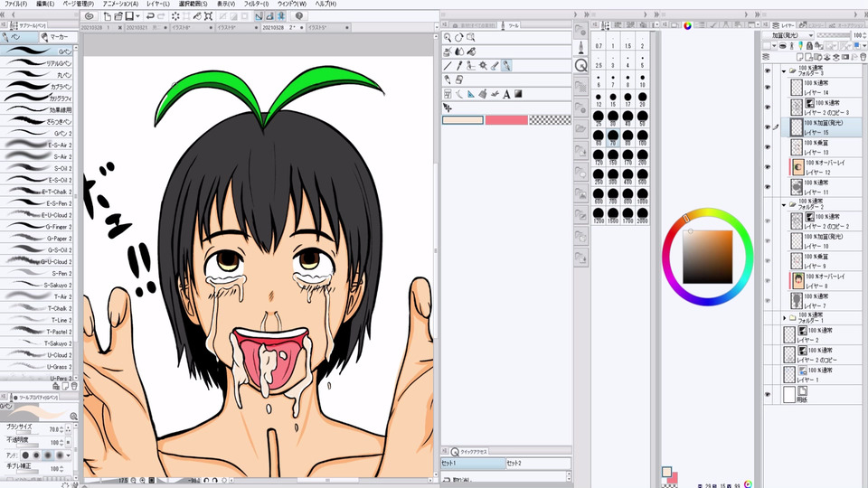Viewport: 868px width, 488px height.
Task: Choose brush size 20 preset
Action: tap(642, 98)
